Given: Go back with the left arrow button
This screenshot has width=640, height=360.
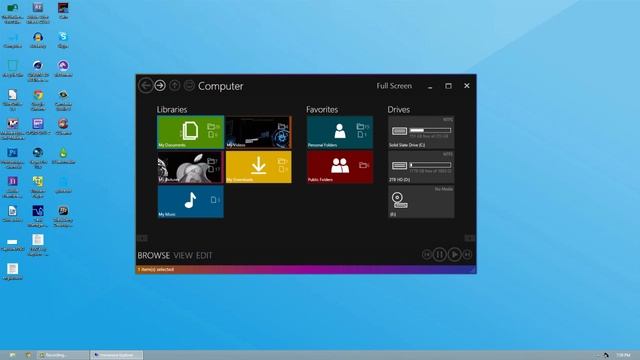Looking at the screenshot, I should 146,86.
